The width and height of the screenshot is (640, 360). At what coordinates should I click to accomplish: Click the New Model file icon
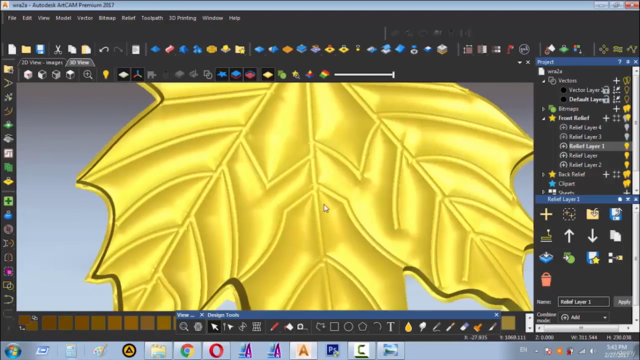[12, 49]
